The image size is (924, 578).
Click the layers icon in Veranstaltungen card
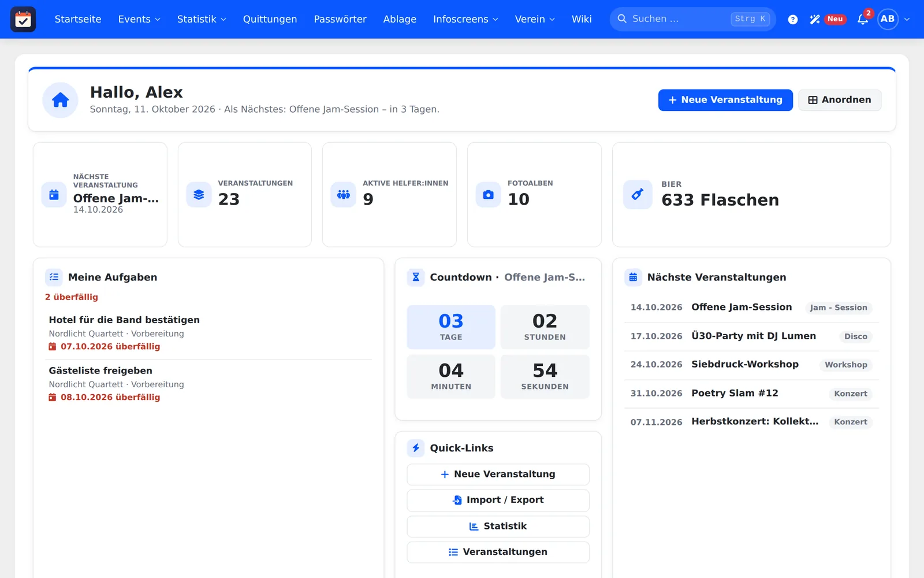click(x=199, y=194)
